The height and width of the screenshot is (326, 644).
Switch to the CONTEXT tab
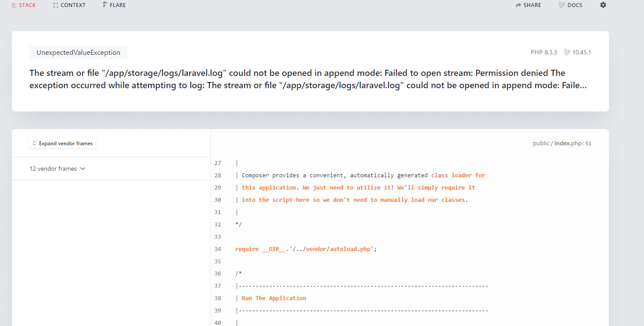click(x=69, y=5)
